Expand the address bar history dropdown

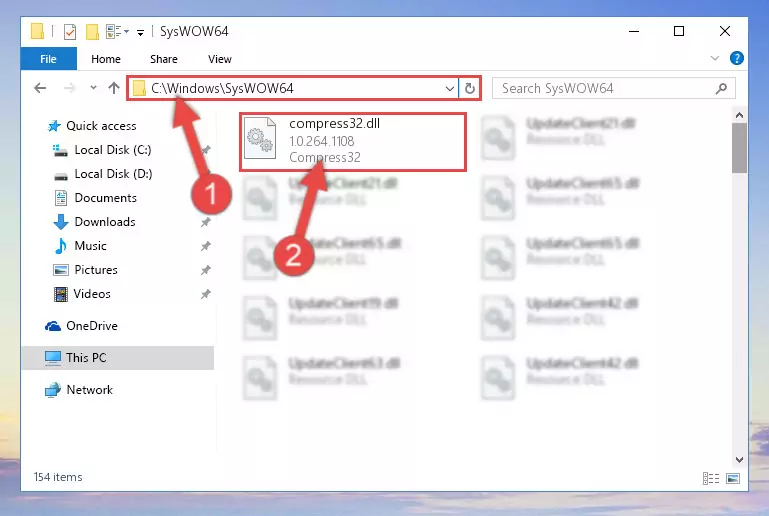[x=449, y=89]
